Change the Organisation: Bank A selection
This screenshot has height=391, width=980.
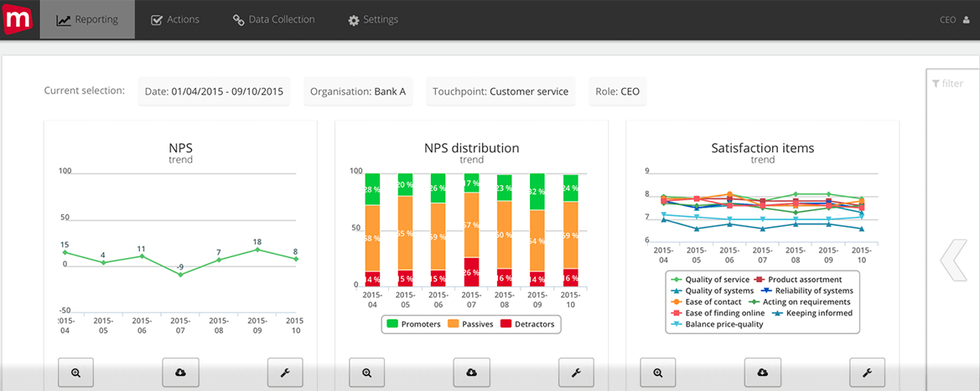[x=358, y=91]
